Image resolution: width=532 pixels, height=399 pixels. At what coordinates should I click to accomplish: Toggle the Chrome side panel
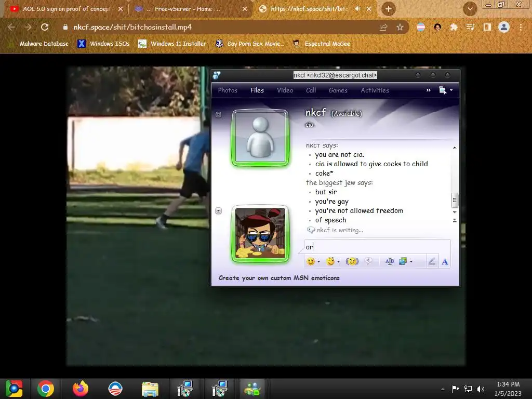click(487, 27)
